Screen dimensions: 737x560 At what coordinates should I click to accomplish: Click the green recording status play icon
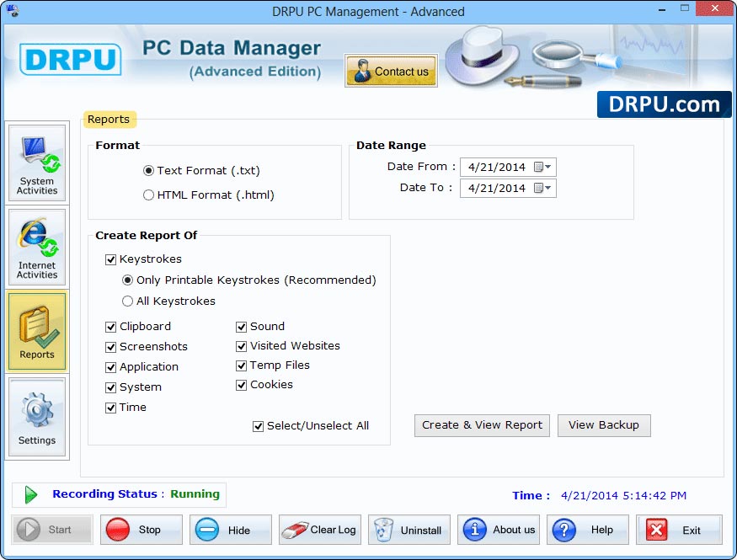tap(31, 494)
